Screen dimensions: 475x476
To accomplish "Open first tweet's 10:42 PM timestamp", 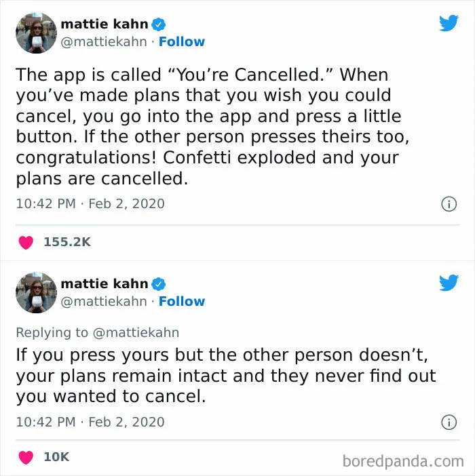I will point(46,203).
